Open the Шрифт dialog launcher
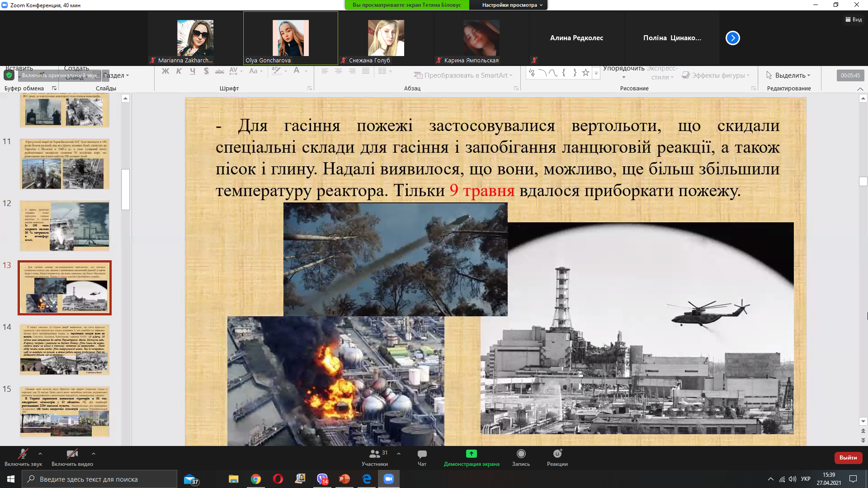This screenshot has width=868, height=488. [x=310, y=89]
